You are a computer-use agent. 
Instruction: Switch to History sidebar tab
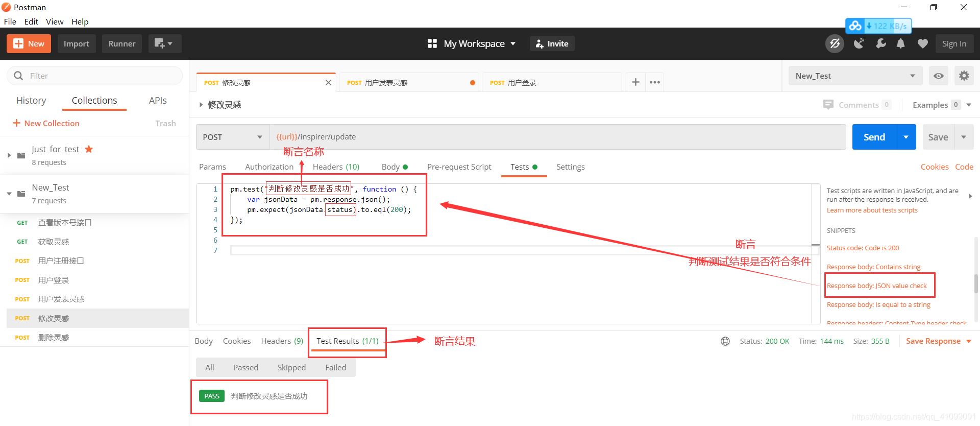pyautogui.click(x=31, y=100)
